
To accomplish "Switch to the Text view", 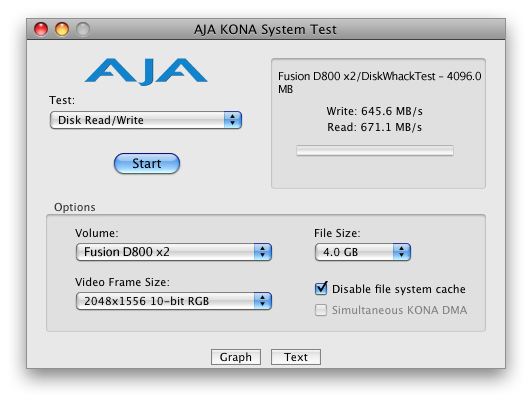I will click(296, 357).
